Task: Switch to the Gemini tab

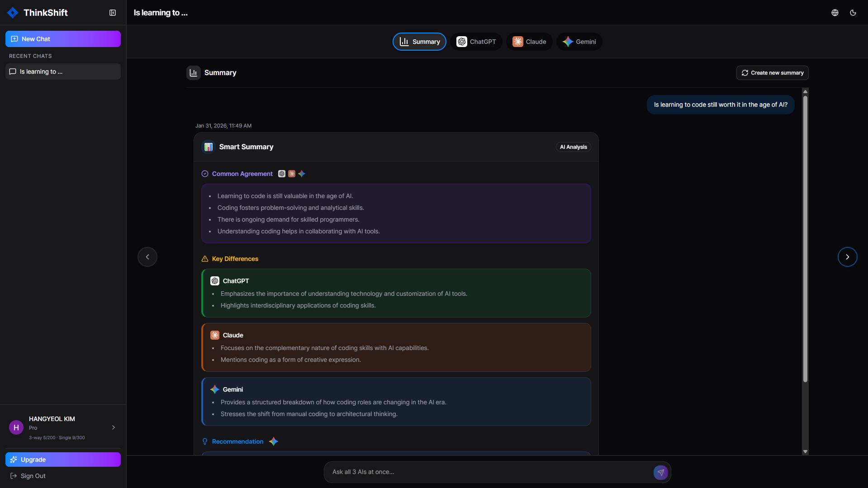Action: [x=579, y=41]
